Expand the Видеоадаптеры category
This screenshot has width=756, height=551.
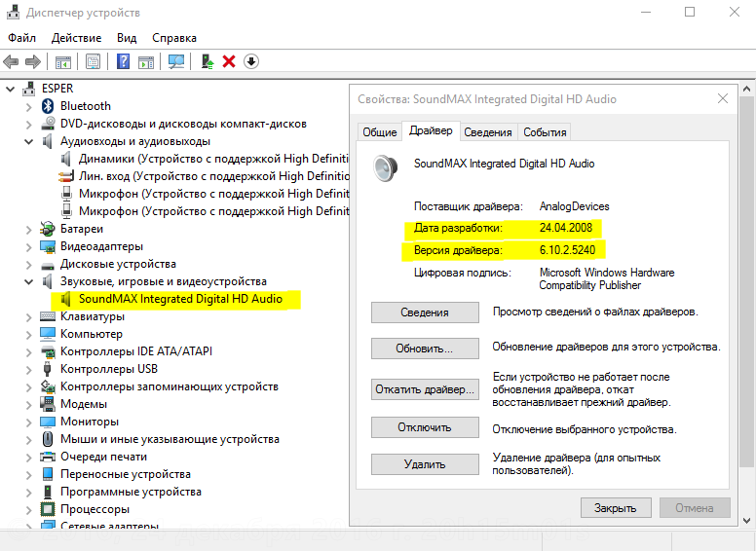28,246
